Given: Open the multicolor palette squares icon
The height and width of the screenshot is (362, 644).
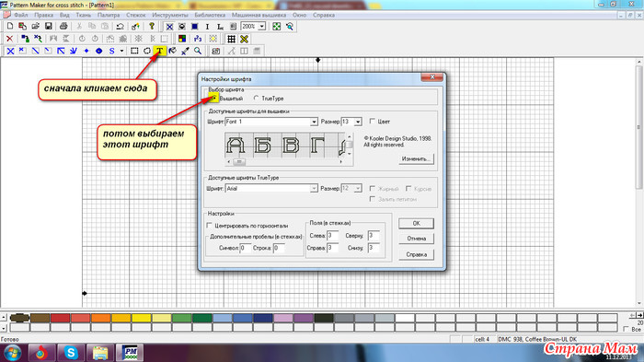Looking at the screenshot, I should pyautogui.click(x=182, y=39).
